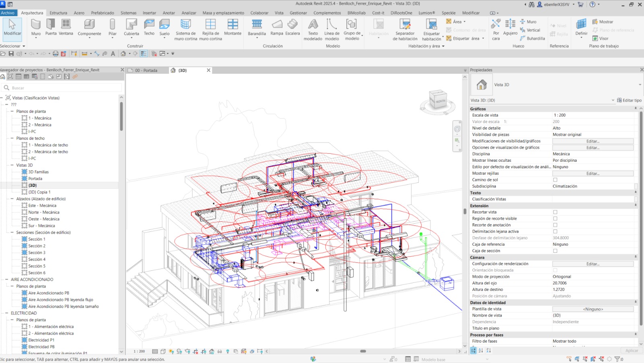Toggle the Caja de sección checkbox
This screenshot has height=363, width=644.
pos(555,251)
